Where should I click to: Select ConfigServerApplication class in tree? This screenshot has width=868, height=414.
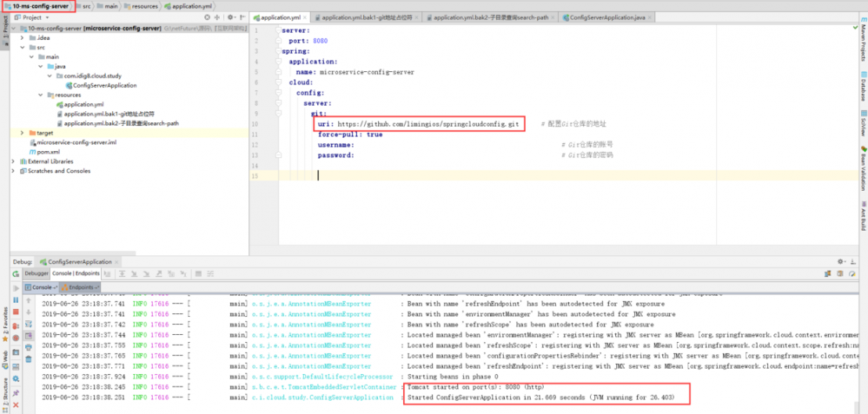tap(101, 85)
